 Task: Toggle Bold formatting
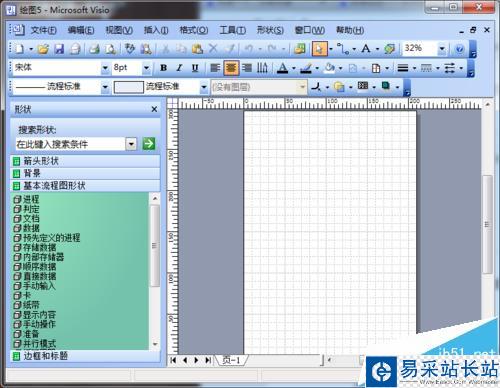point(163,68)
